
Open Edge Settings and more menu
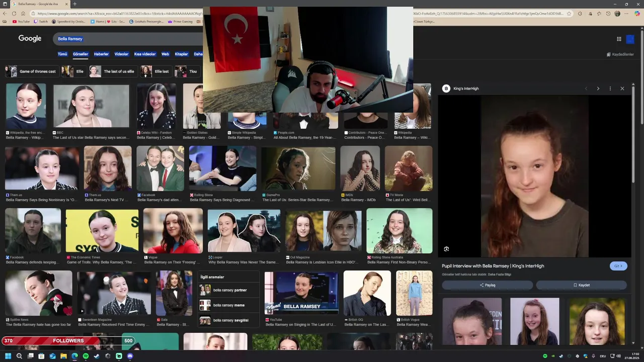pyautogui.click(x=626, y=14)
